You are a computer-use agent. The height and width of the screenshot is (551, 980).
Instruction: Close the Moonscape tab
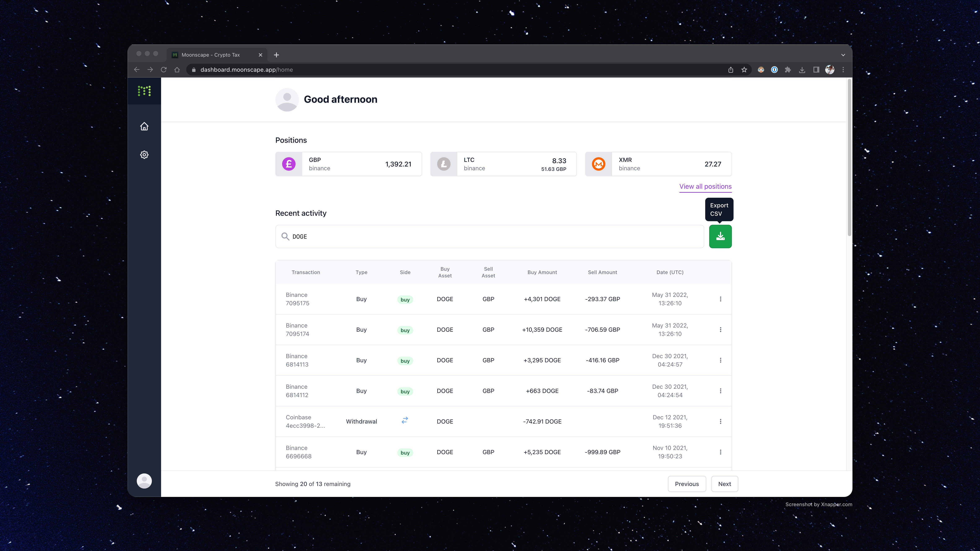(260, 55)
